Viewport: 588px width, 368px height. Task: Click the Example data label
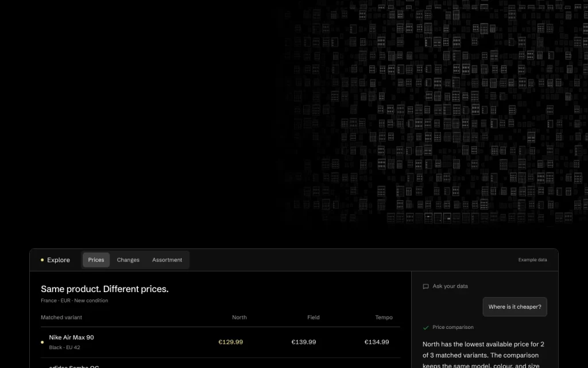tap(532, 260)
